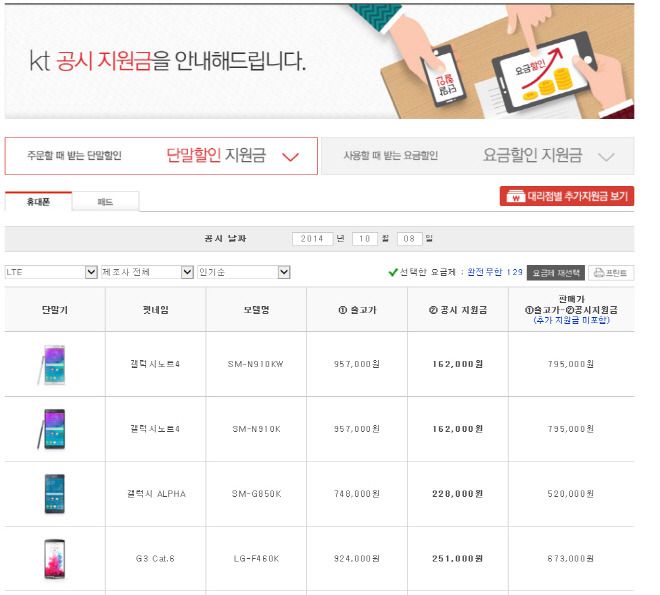Click the 748,000원 출고가 value
The height and width of the screenshot is (595, 660).
(x=357, y=494)
